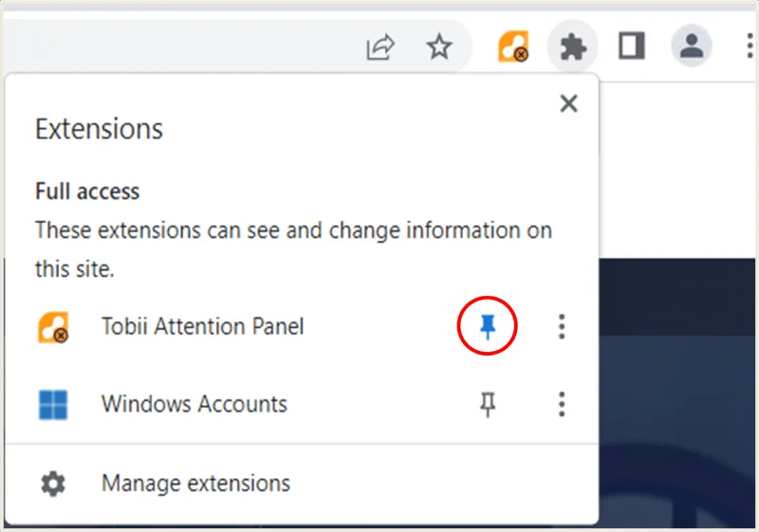
Task: Close the Extensions popup
Action: [x=568, y=103]
